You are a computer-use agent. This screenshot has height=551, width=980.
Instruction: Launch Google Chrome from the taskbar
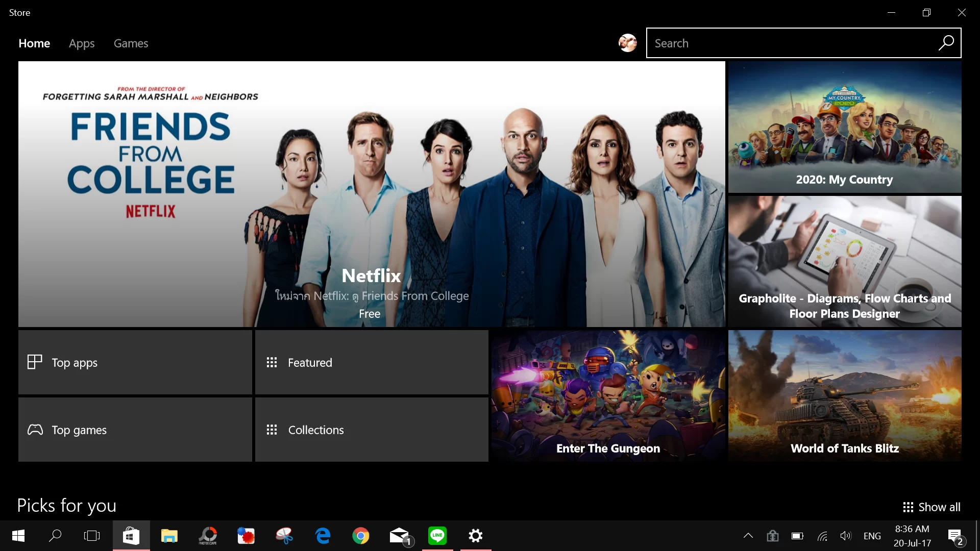pyautogui.click(x=361, y=536)
